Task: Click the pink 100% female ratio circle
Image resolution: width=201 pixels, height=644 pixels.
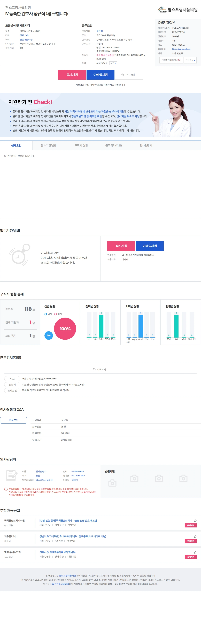Action: tap(65, 329)
